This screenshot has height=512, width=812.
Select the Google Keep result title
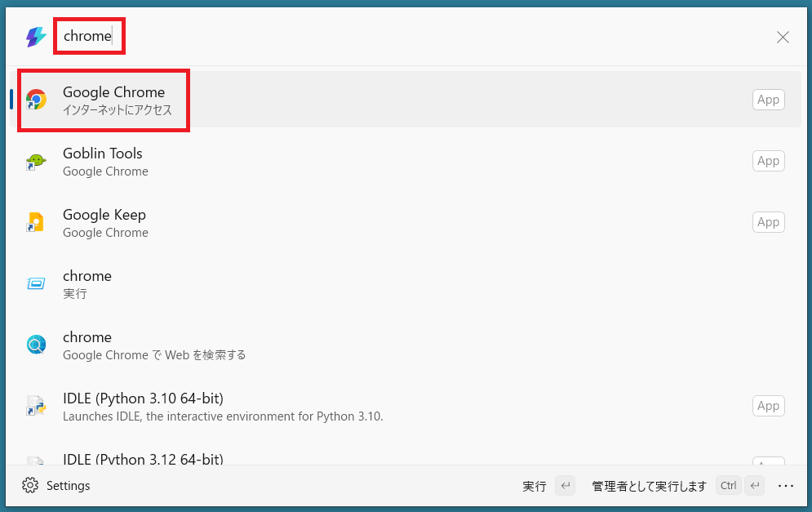click(x=104, y=215)
